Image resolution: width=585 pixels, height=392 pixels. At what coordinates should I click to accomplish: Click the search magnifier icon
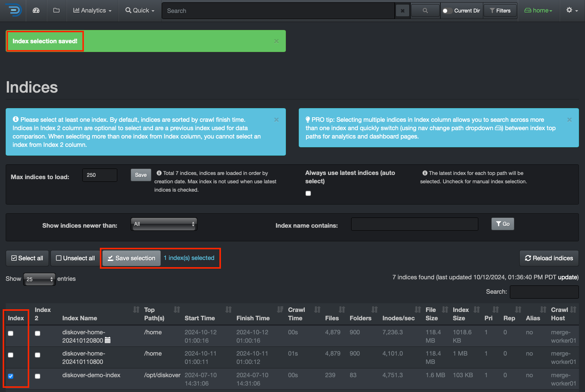click(x=425, y=10)
